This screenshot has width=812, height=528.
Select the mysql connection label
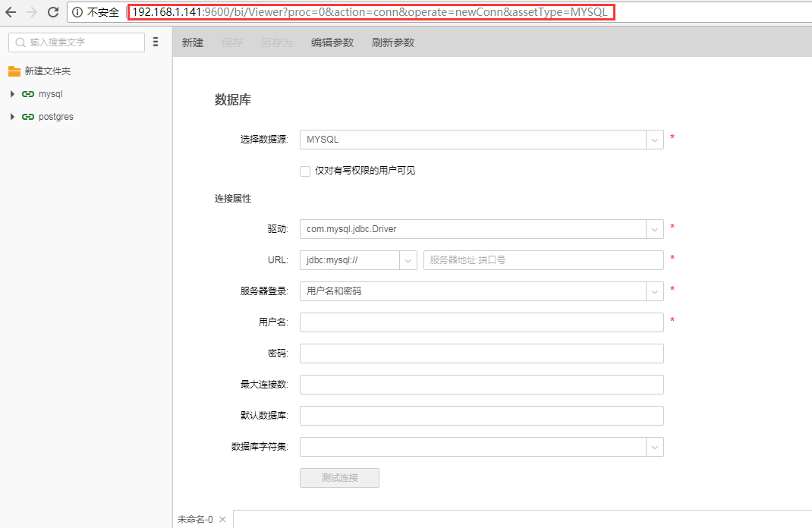[50, 94]
